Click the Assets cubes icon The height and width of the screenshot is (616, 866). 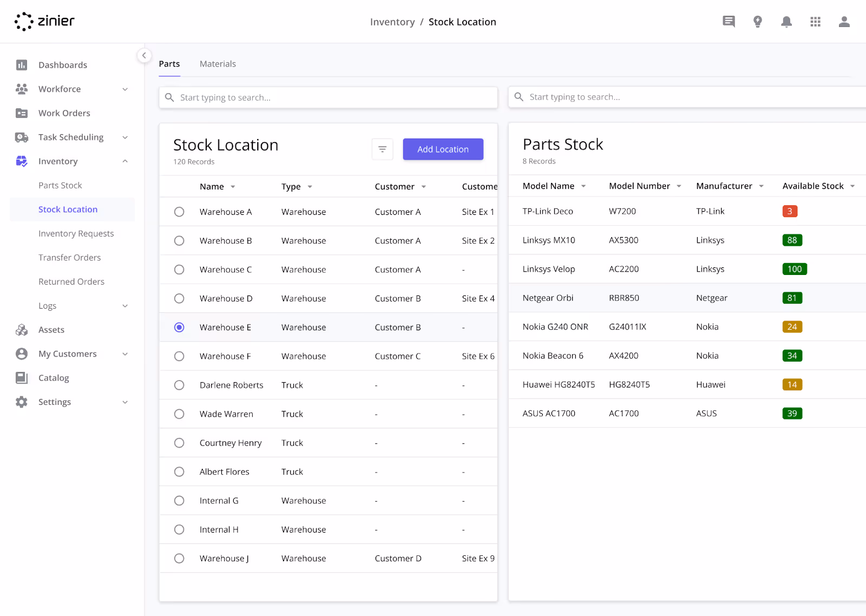(x=22, y=330)
